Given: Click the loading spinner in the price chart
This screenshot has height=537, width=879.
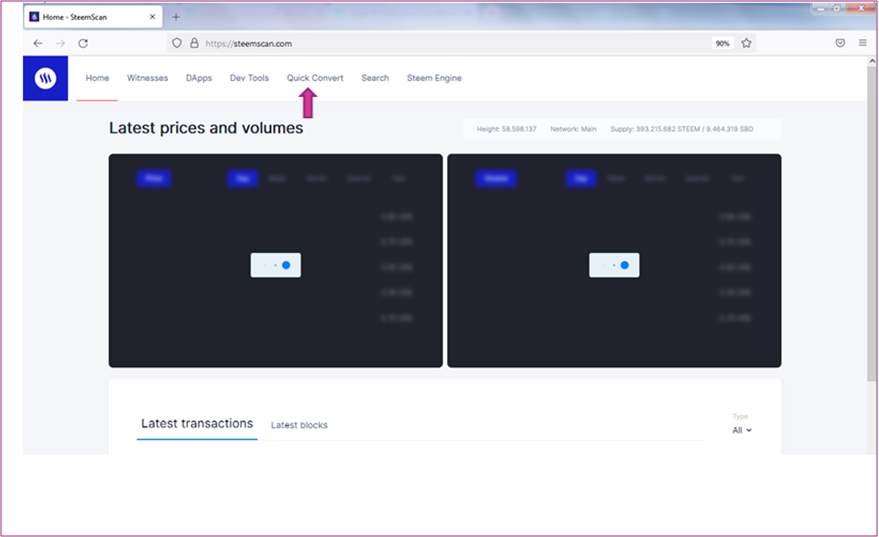Looking at the screenshot, I should pos(276,265).
